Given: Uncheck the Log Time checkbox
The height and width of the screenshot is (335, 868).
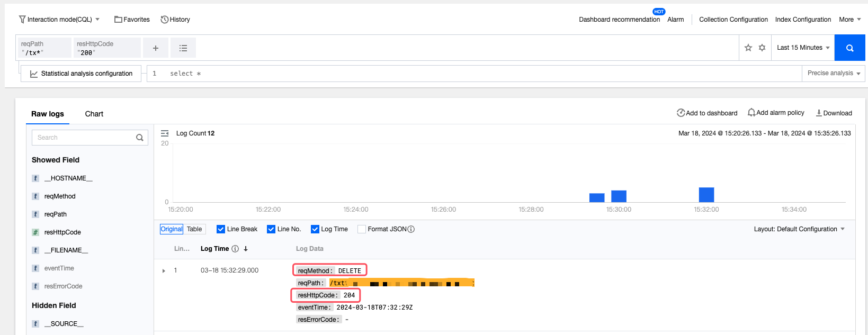Looking at the screenshot, I should tap(315, 229).
